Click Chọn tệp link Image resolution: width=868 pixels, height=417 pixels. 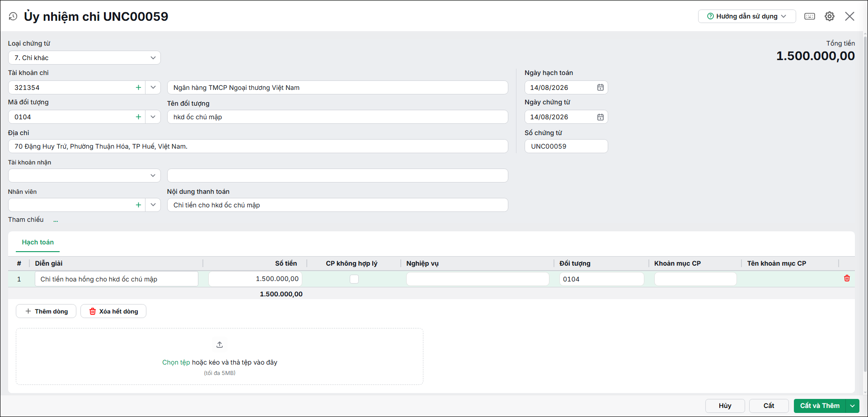(176, 362)
